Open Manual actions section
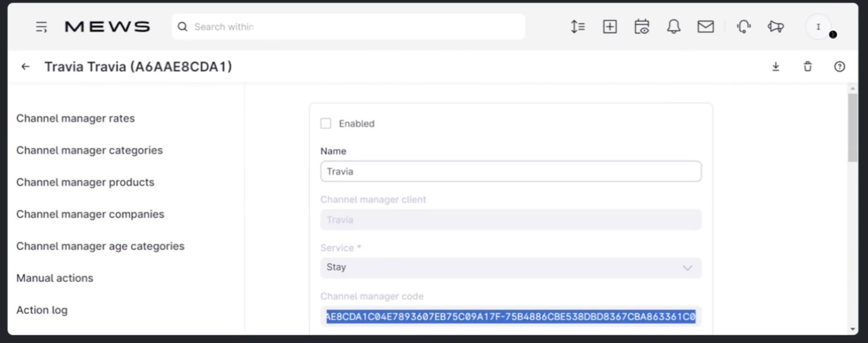This screenshot has height=343, width=868. pyautogui.click(x=55, y=278)
